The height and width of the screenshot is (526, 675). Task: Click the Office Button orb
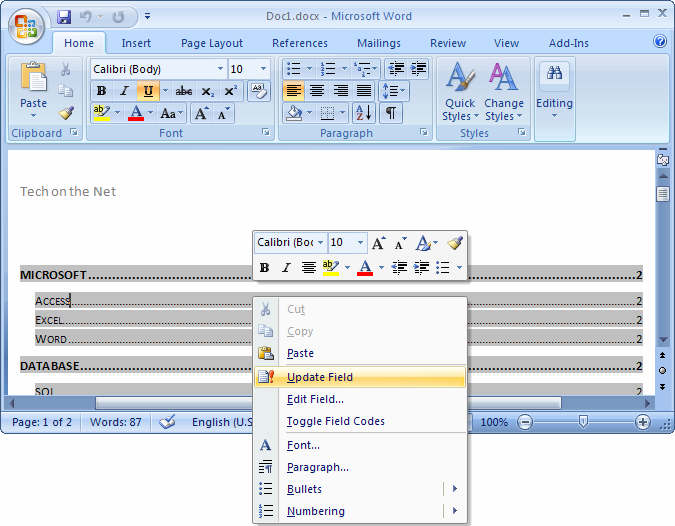(x=26, y=27)
